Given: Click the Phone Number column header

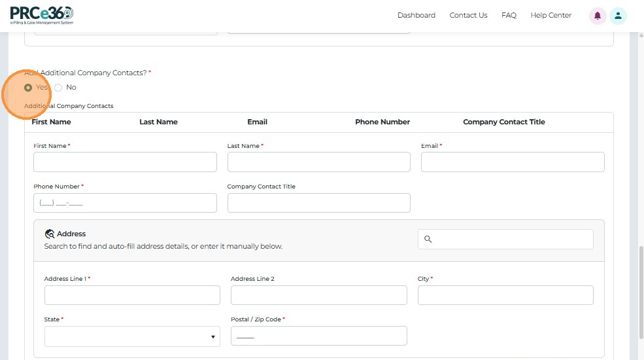Looking at the screenshot, I should coord(382,122).
